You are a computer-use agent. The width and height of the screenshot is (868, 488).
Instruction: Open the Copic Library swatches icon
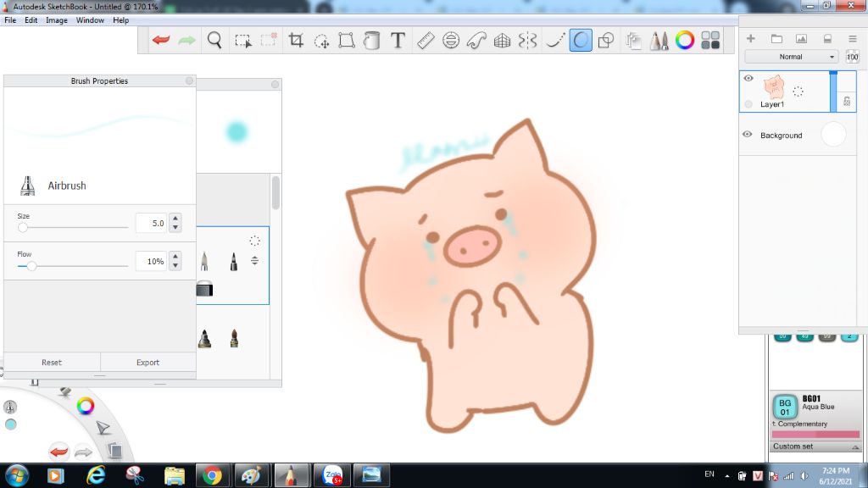click(x=710, y=41)
